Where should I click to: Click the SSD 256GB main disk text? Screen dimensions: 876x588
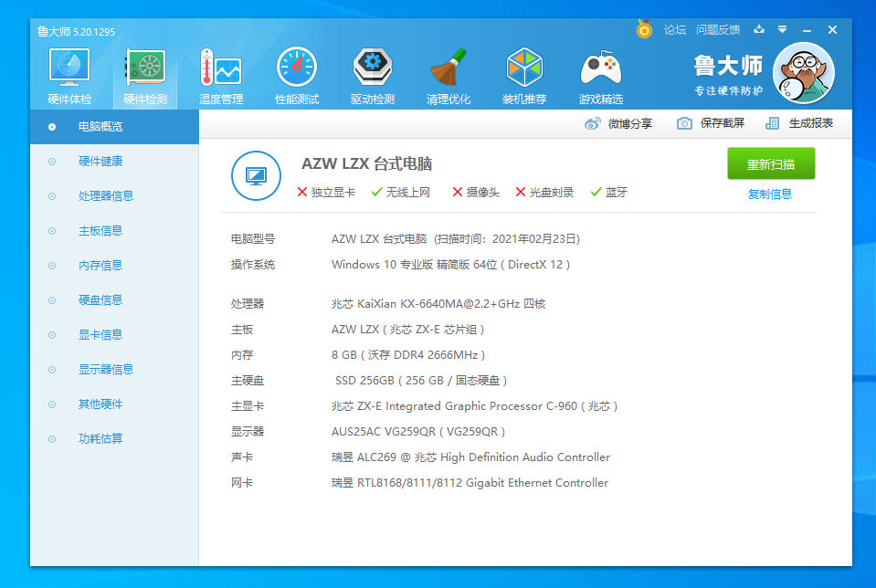(x=421, y=381)
